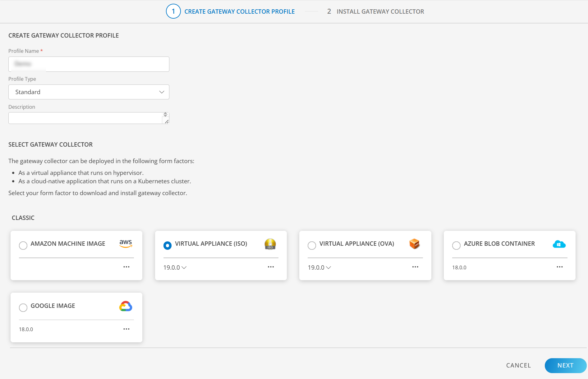Open version dropdown on Virtual Appliance (ISO)

click(175, 267)
